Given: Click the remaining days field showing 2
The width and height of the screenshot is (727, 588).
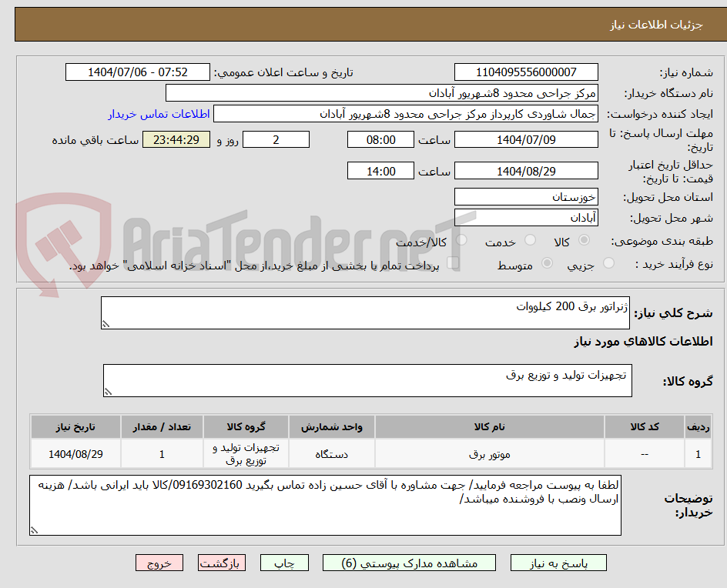Looking at the screenshot, I should [x=276, y=139].
